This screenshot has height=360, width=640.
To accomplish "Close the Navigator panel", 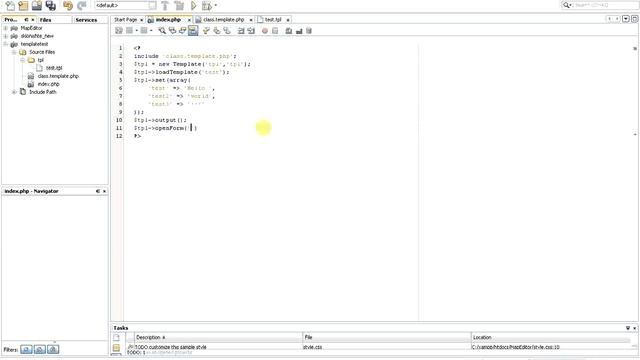I will click(x=104, y=191).
